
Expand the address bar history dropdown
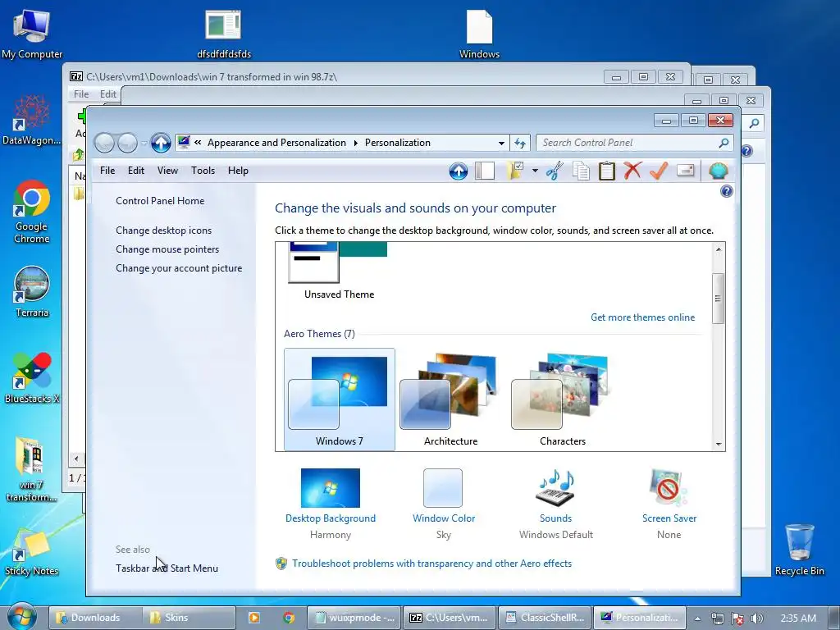point(501,143)
